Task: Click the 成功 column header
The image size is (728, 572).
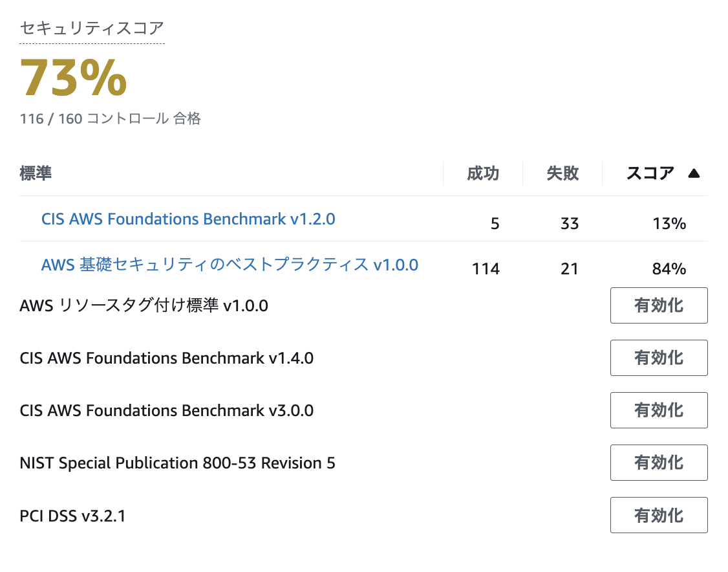Action: pos(483,173)
